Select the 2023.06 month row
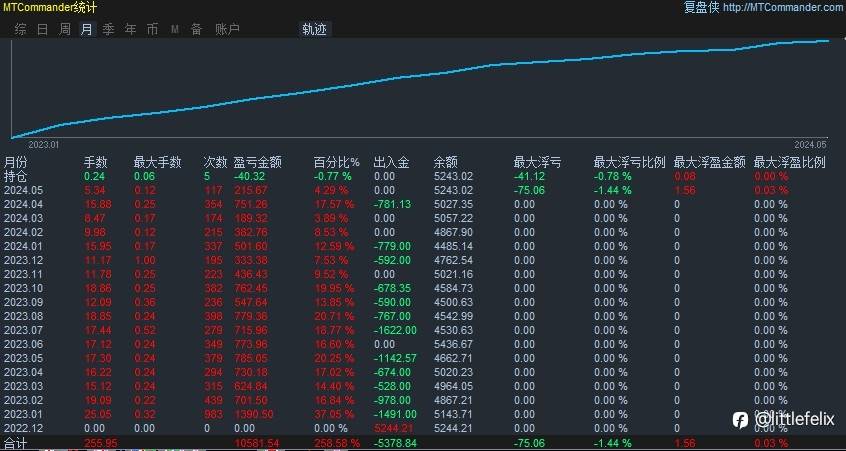 pos(423,344)
